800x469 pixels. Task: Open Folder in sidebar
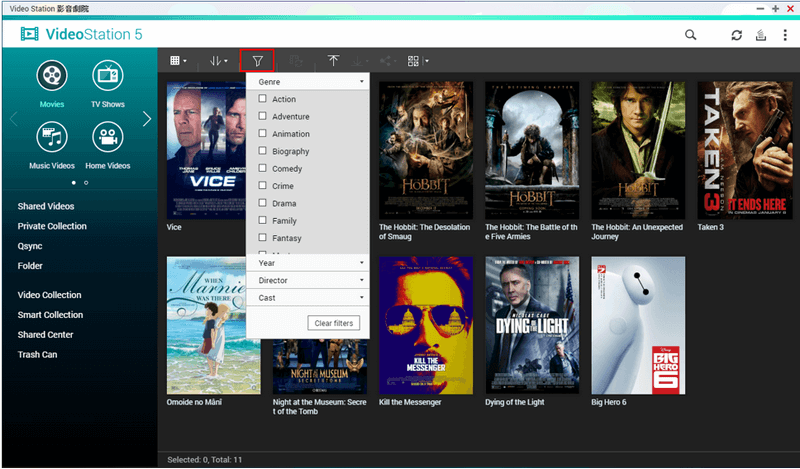click(x=30, y=266)
